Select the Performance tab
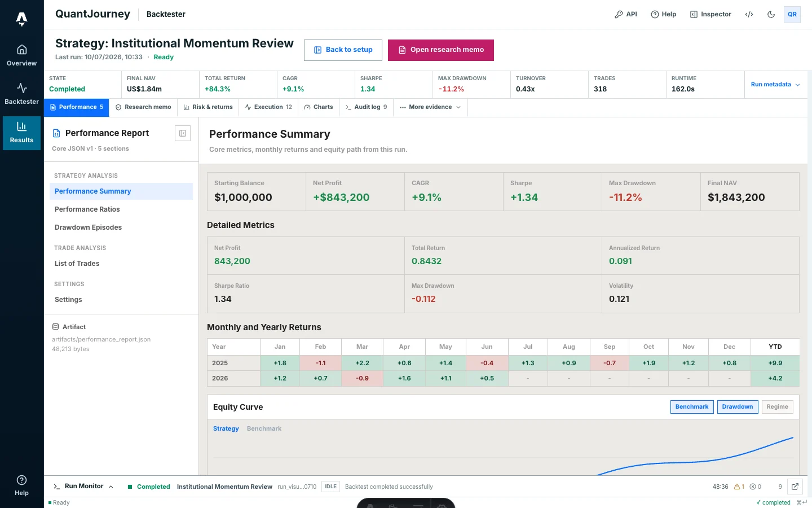The height and width of the screenshot is (508, 812). pyautogui.click(x=77, y=107)
